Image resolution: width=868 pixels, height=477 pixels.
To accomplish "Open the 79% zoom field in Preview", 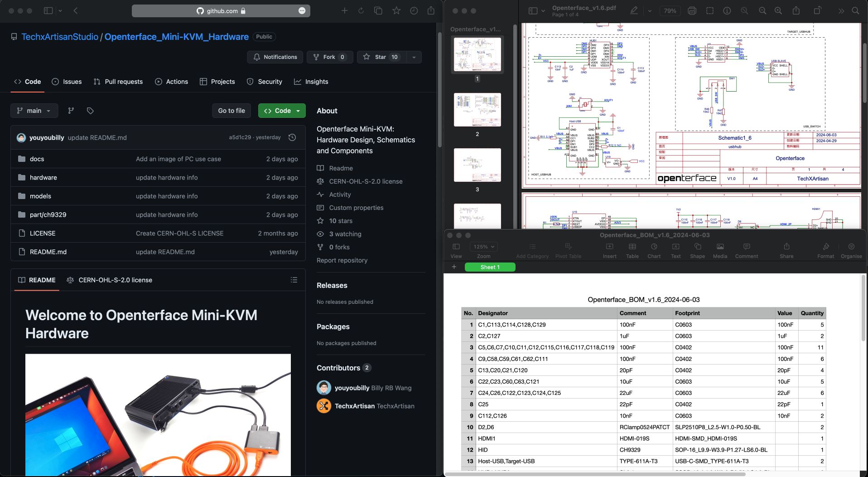I will tap(670, 11).
